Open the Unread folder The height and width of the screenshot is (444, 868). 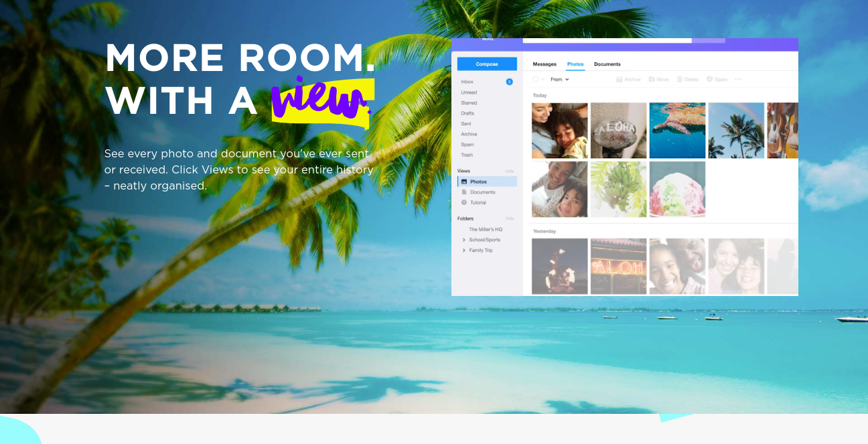coord(469,92)
